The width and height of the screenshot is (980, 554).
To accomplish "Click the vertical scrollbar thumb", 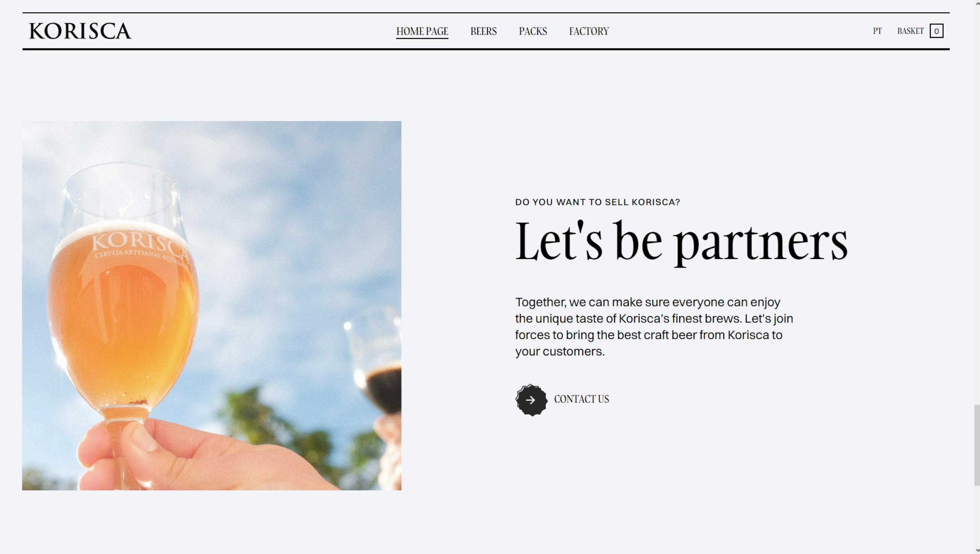I will pos(977,445).
